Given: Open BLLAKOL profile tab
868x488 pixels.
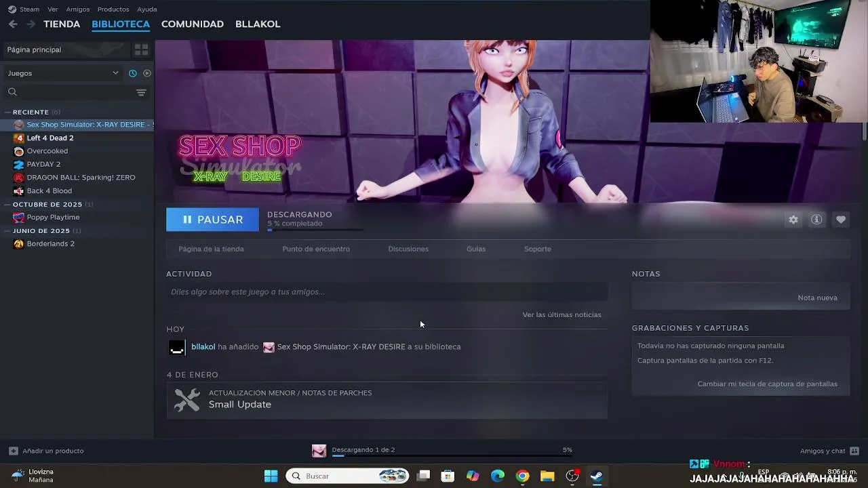Looking at the screenshot, I should pos(258,24).
